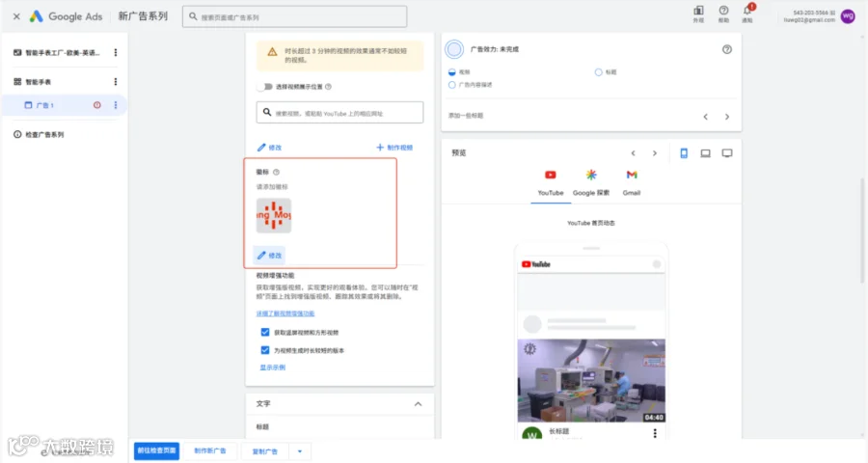Screen dimensions: 868x463
Task: Open the three-dot menu next to 广告 1
Action: pyautogui.click(x=115, y=105)
